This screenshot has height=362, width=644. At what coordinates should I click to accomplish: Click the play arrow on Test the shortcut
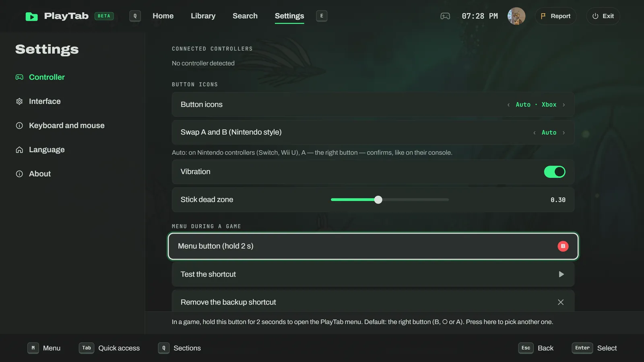tap(561, 274)
